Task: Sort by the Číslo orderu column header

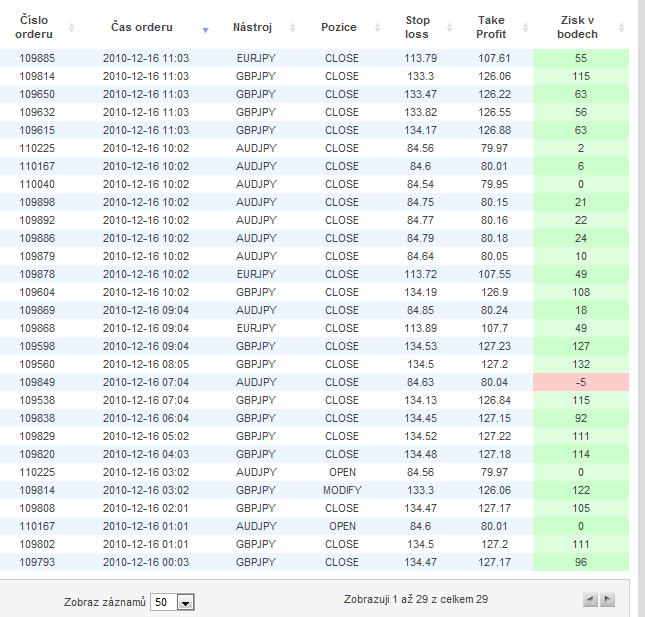Action: 33,27
